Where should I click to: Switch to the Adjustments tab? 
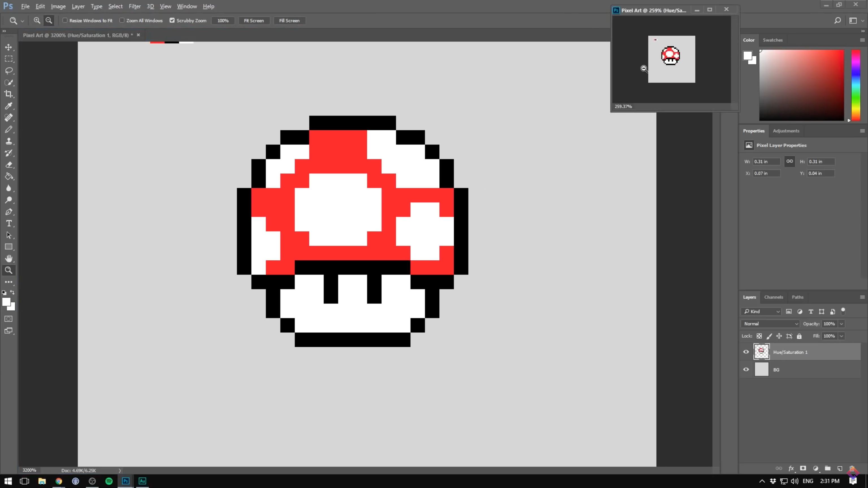(x=786, y=131)
